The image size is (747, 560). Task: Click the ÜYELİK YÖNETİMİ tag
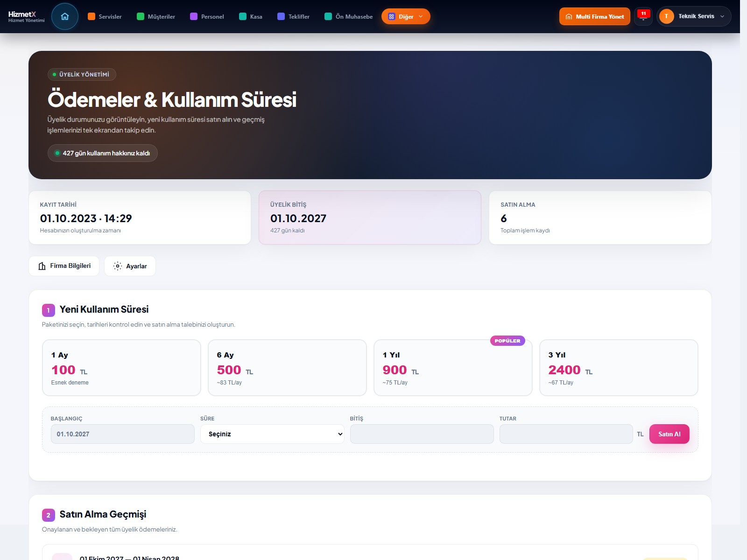[x=82, y=74]
